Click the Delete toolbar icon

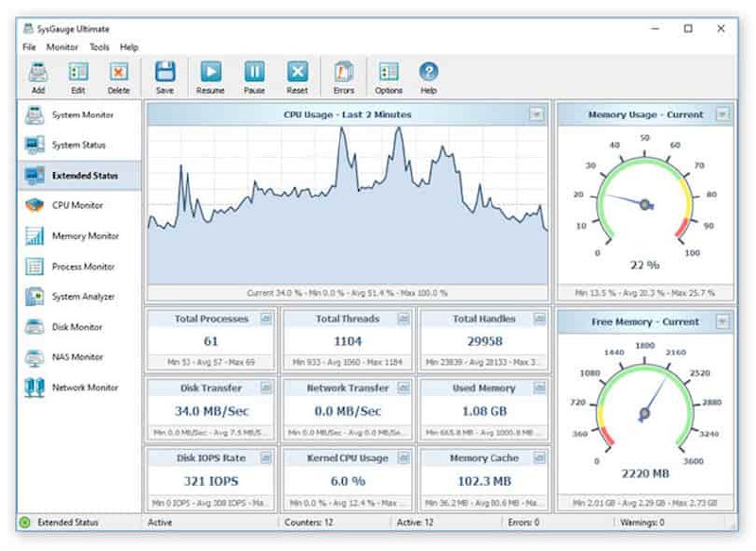119,73
